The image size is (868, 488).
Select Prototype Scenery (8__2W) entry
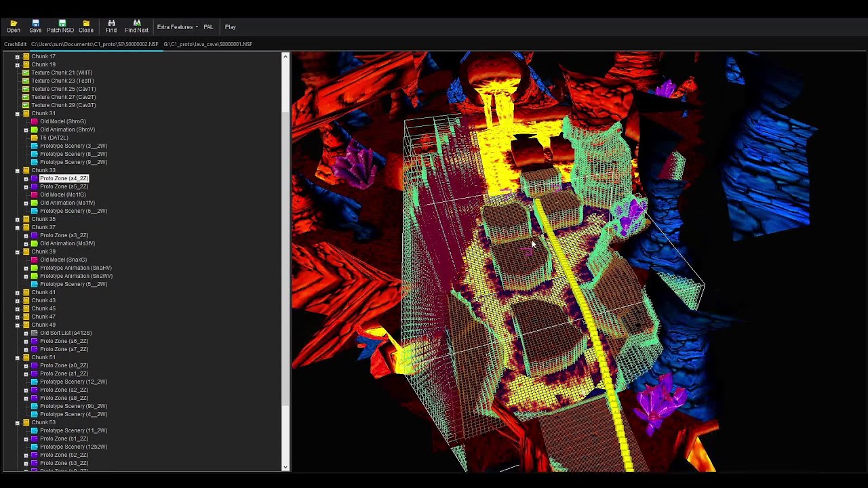tap(73, 154)
